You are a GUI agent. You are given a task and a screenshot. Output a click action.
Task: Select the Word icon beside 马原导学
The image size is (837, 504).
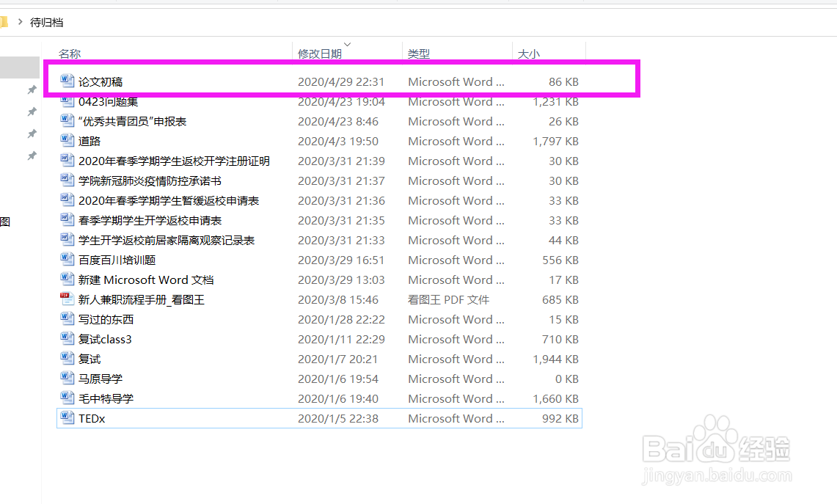point(67,378)
